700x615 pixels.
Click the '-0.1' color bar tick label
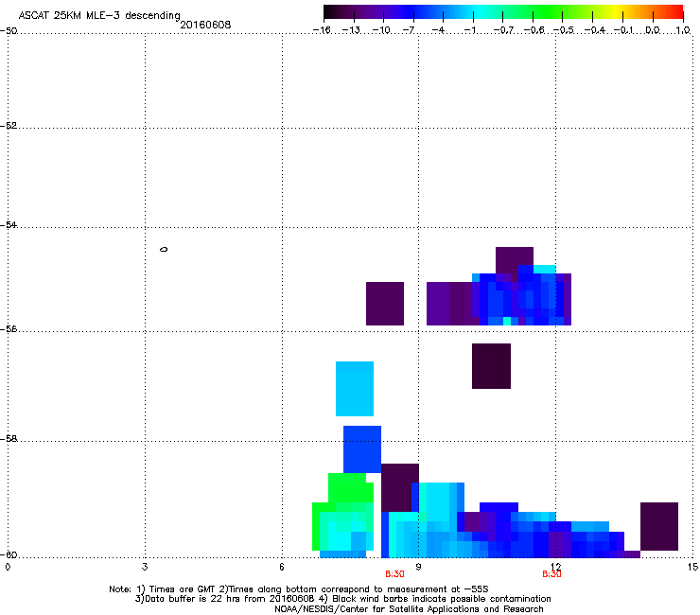[x=623, y=30]
